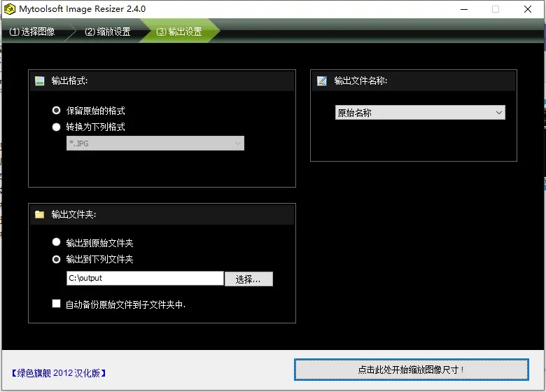This screenshot has width=546, height=392.
Task: Click the output format section icon
Action: tap(39, 81)
